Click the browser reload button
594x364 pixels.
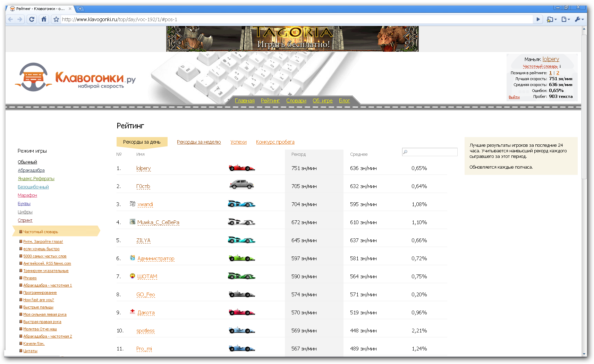coord(32,19)
